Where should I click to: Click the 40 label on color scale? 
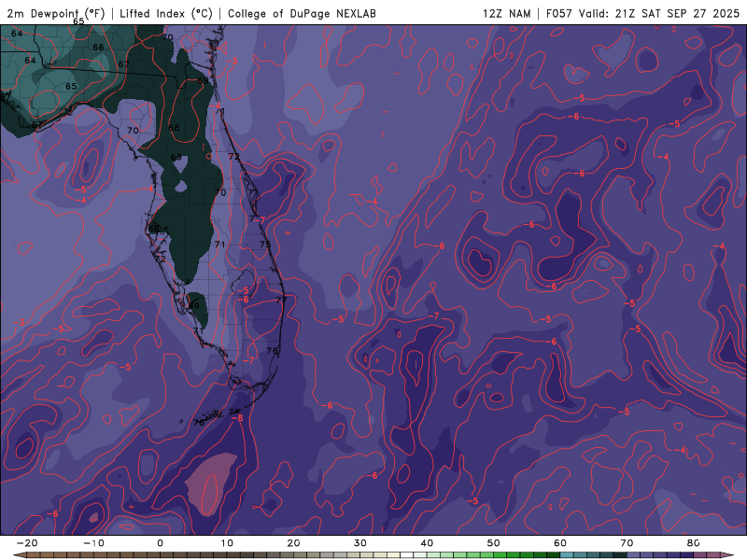427,543
